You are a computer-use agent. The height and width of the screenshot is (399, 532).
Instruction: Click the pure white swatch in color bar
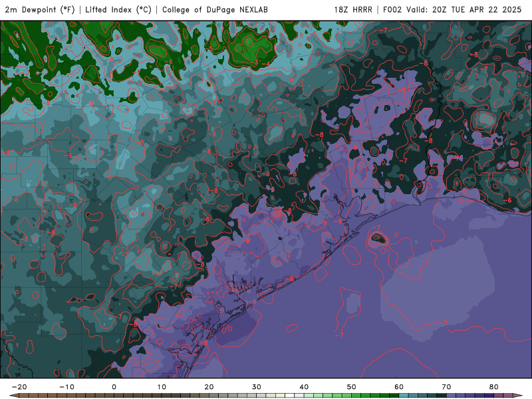click(x=289, y=395)
